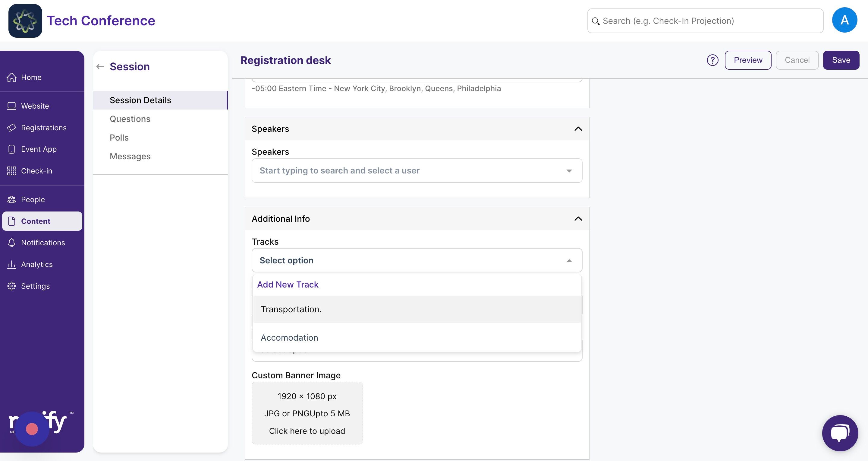The height and width of the screenshot is (461, 868).
Task: Click the back arrow beside Session
Action: [100, 66]
